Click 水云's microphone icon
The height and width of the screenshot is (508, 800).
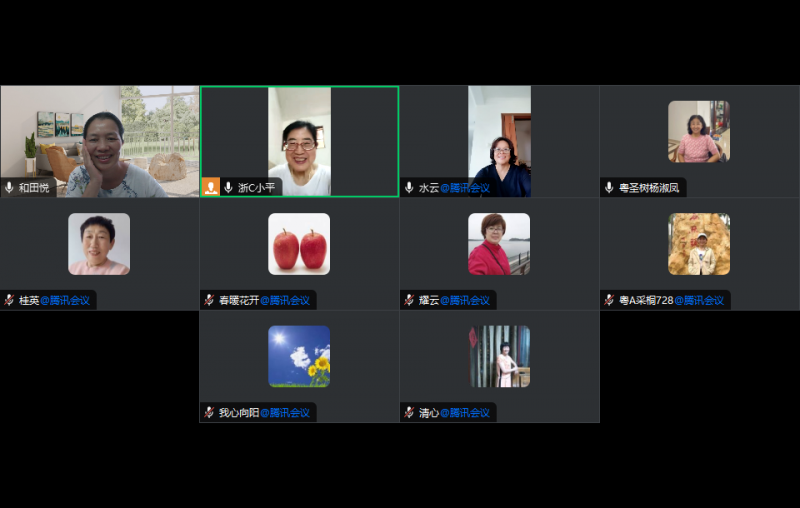(409, 187)
